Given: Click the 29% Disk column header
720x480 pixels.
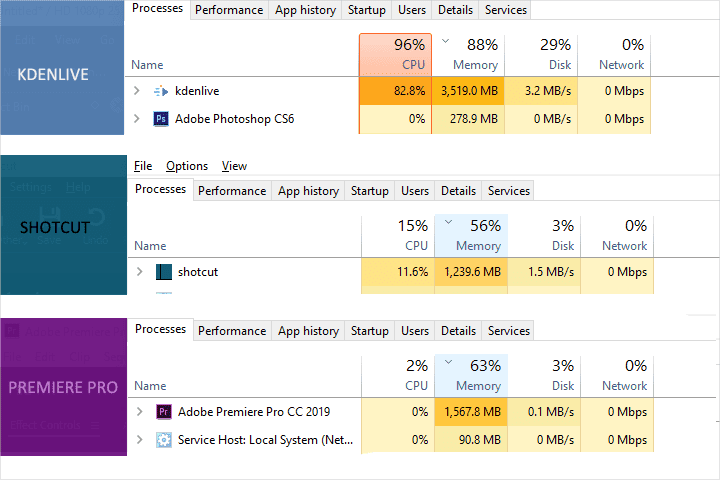Looking at the screenshot, I should coord(541,54).
